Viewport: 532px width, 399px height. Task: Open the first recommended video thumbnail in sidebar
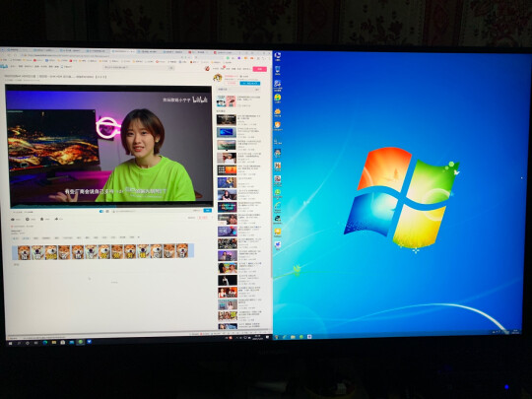pyautogui.click(x=227, y=120)
